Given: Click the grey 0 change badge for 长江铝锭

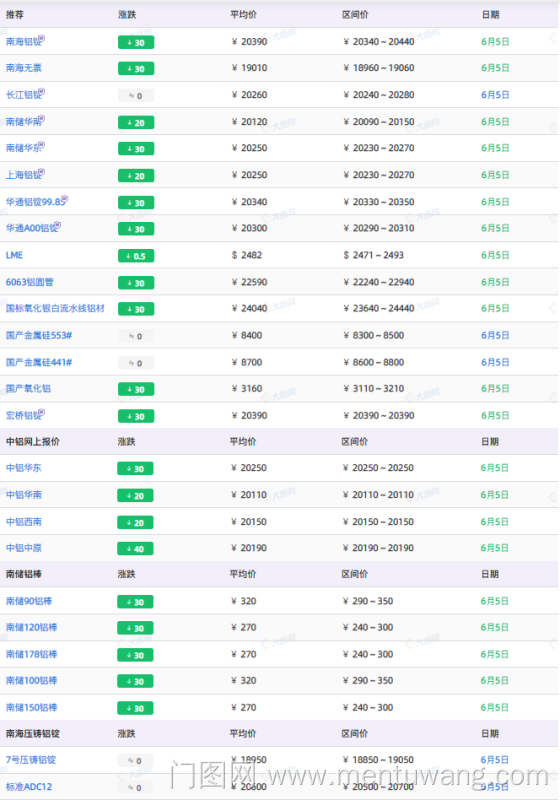Looking at the screenshot, I should pyautogui.click(x=136, y=95).
